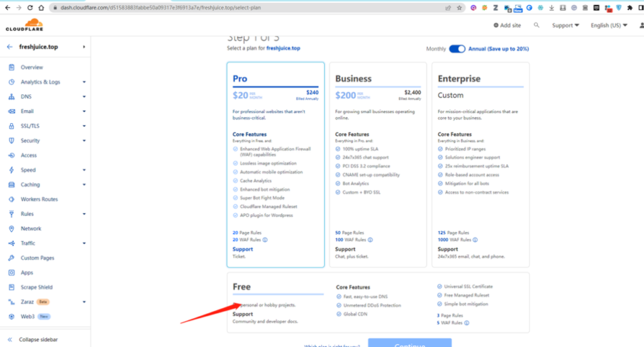Select the Free plan card
This screenshot has width=644, height=347.
378,302
